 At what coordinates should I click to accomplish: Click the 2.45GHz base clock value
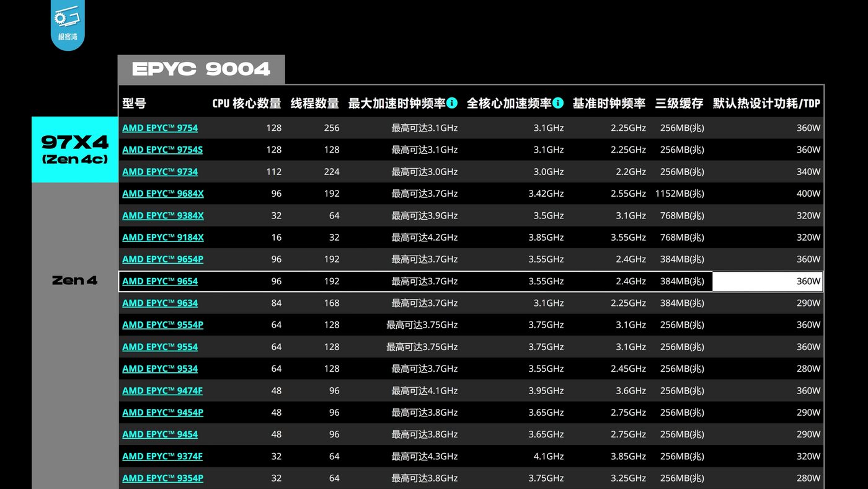628,369
